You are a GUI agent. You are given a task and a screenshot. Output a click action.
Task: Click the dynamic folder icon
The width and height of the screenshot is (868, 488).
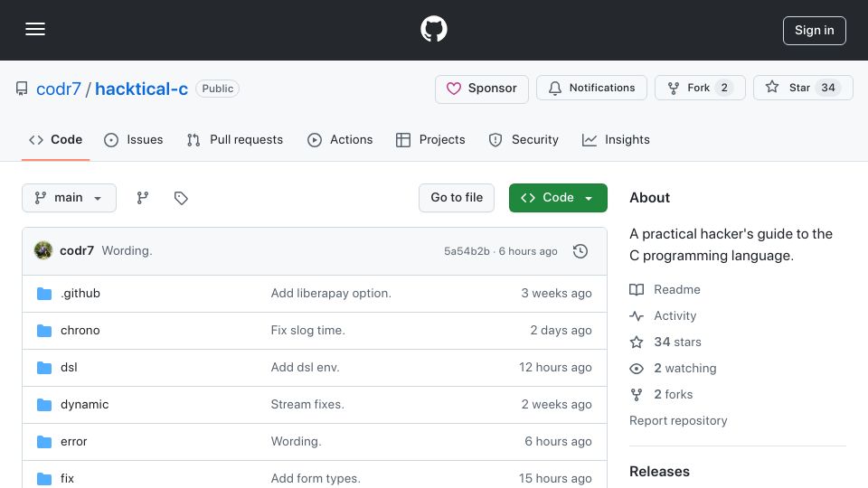44,405
